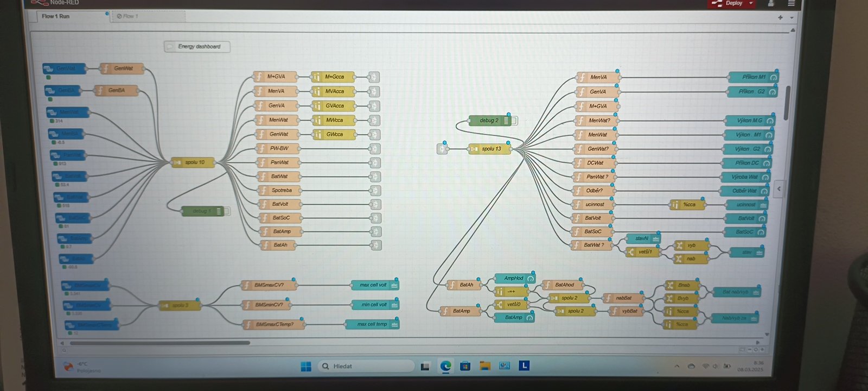Select the BMSmaxCTemp? function node
Image resolution: width=868 pixels, height=391 pixels.
273,325
